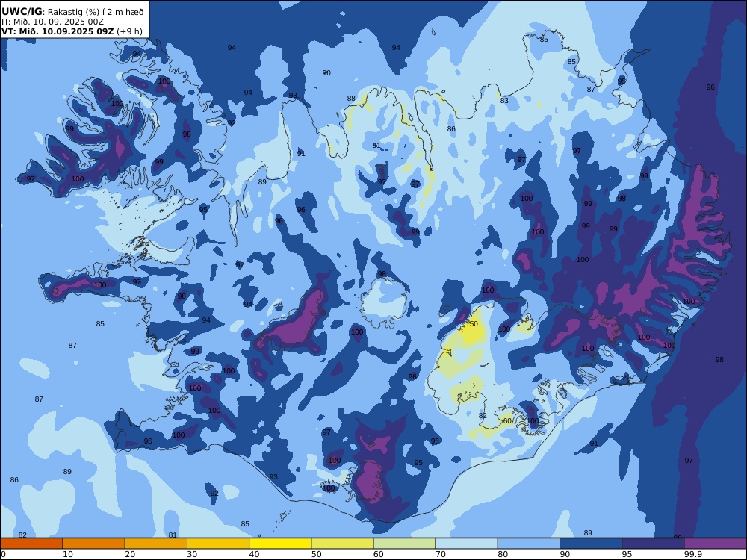This screenshot has height=560, width=747.
Task: Click the '70' legend tick label
Action: (441, 554)
